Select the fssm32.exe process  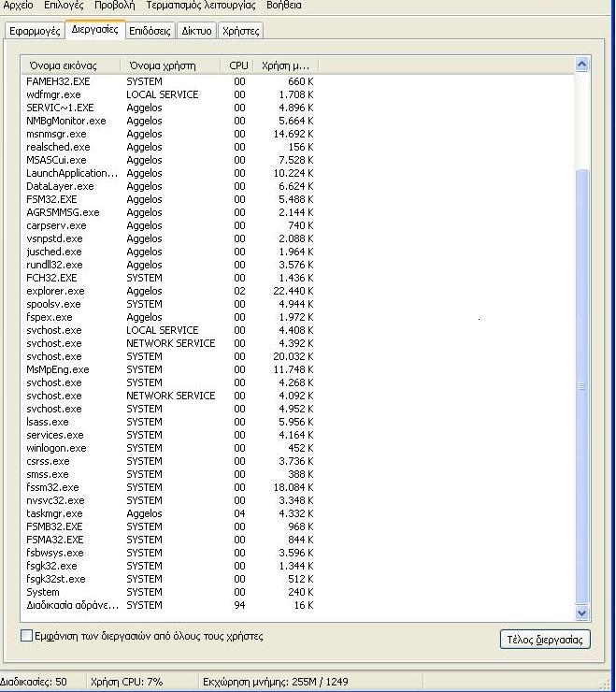tap(169, 487)
